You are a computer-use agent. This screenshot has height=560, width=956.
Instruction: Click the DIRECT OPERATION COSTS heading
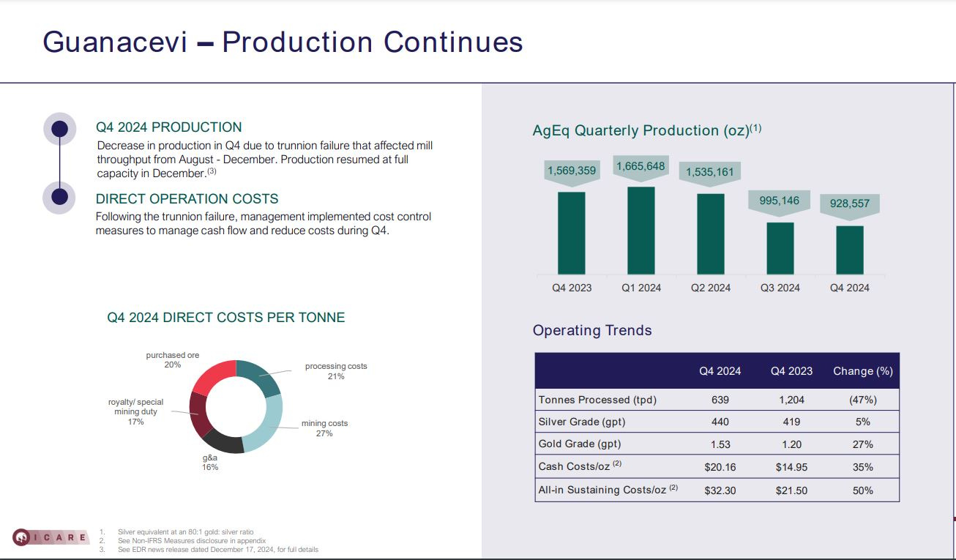click(x=187, y=199)
